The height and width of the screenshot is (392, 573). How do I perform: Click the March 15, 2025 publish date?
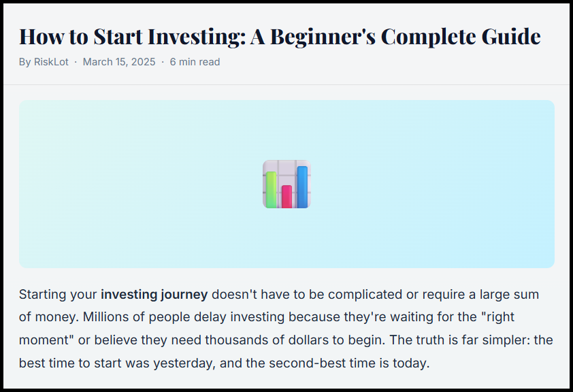pos(119,62)
